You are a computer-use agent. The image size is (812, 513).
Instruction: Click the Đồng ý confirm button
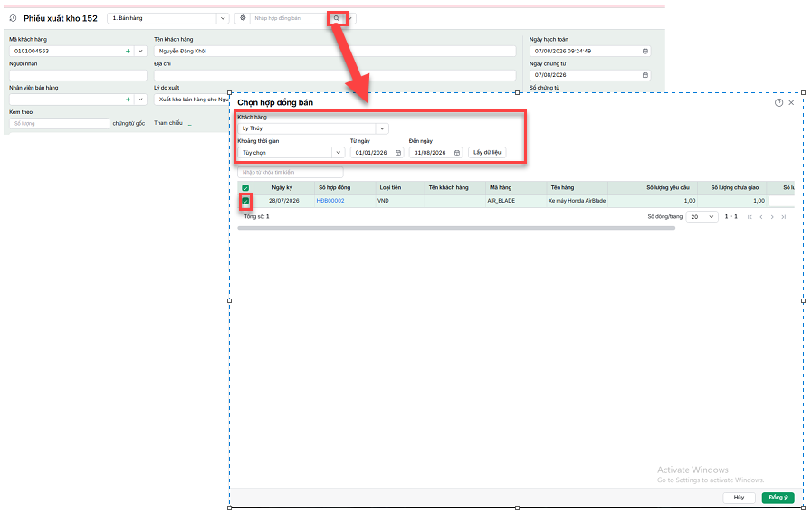778,498
